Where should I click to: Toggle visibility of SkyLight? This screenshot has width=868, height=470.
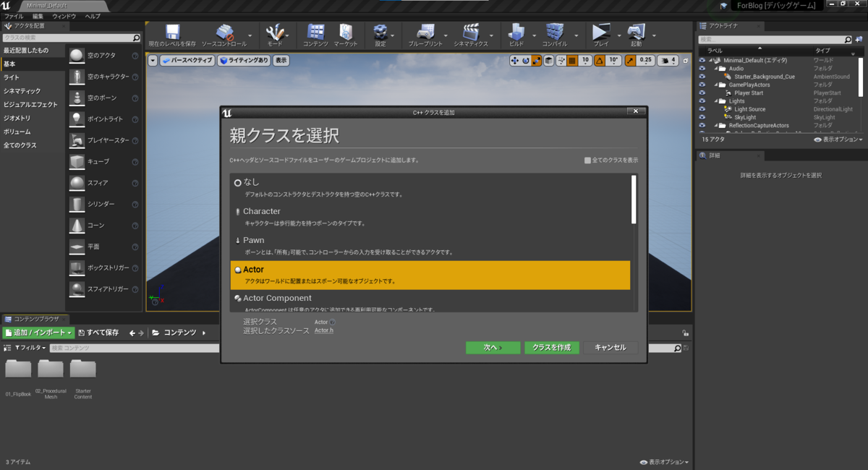[702, 117]
